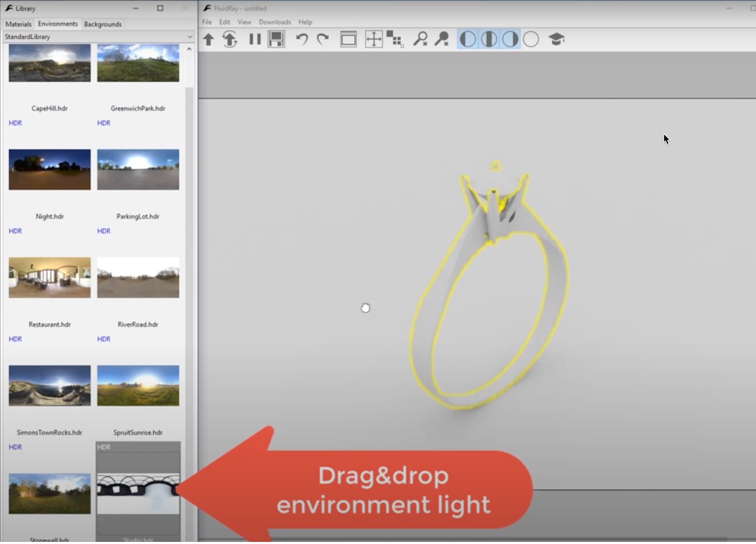Click the open magnifier with x icon
This screenshot has height=544, width=756.
[x=420, y=40]
